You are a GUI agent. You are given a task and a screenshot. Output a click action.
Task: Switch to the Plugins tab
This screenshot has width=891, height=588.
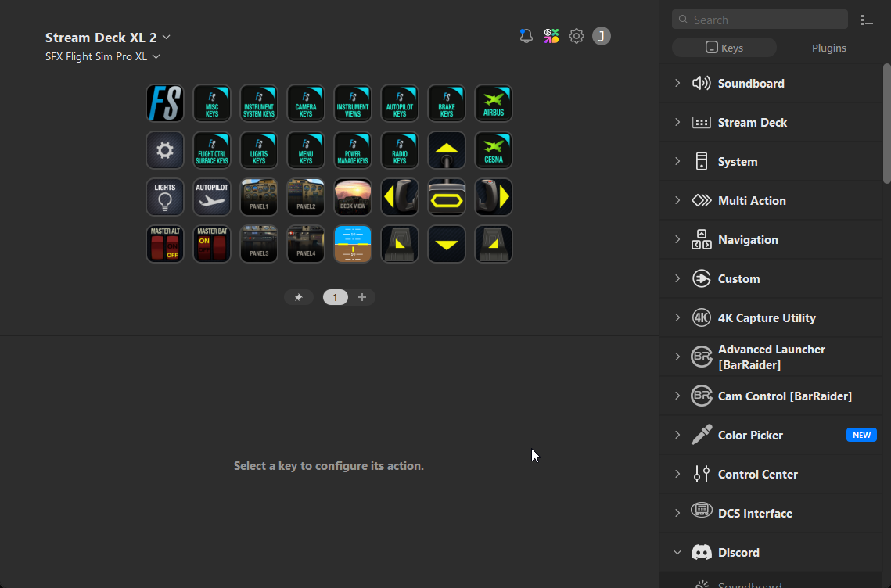(828, 48)
